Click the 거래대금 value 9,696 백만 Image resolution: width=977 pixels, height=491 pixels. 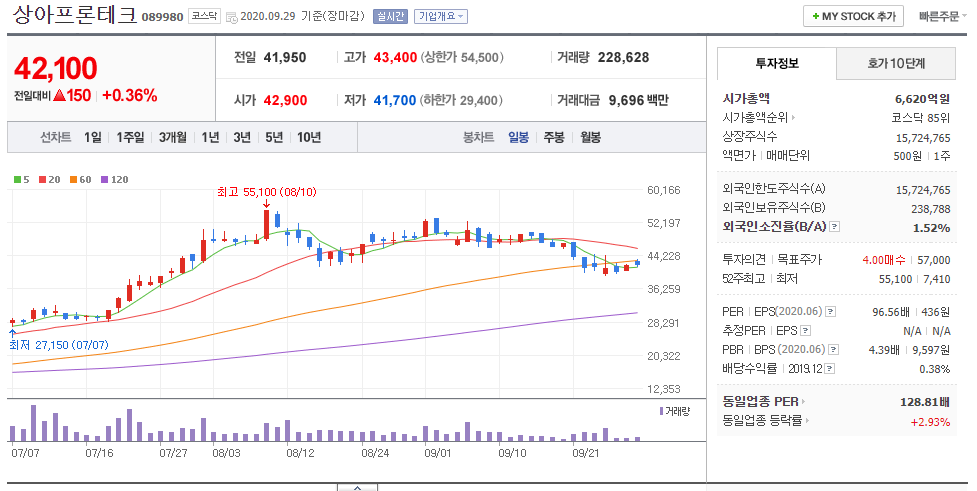(639, 100)
